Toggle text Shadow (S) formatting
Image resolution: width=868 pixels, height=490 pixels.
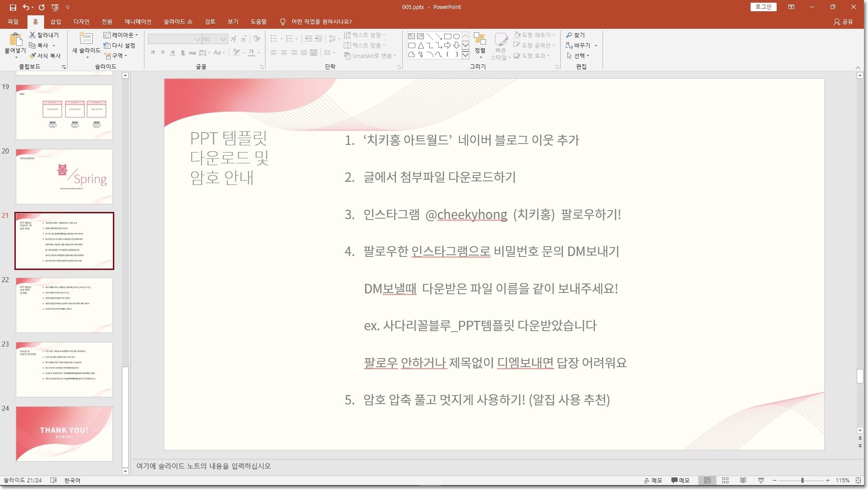tap(183, 53)
